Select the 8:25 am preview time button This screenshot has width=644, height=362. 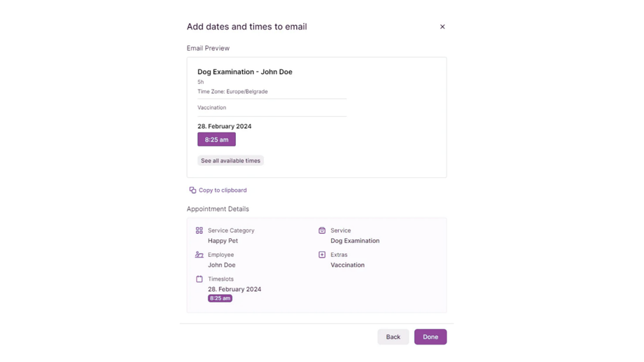(x=216, y=139)
